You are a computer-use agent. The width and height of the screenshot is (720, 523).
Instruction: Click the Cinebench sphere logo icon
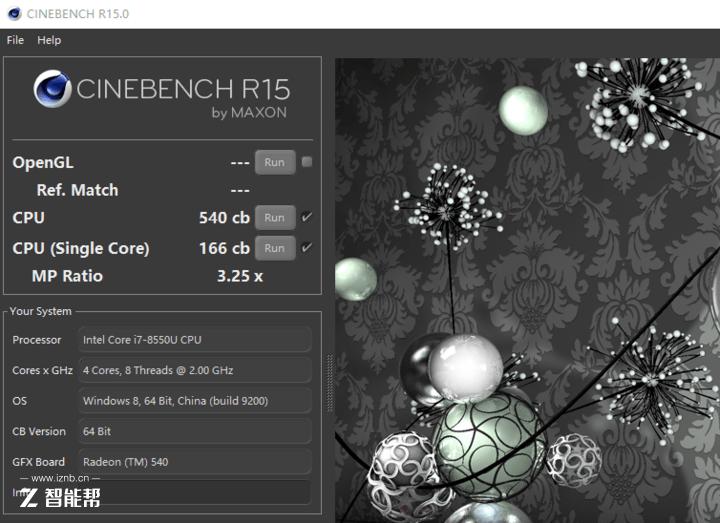[x=52, y=89]
